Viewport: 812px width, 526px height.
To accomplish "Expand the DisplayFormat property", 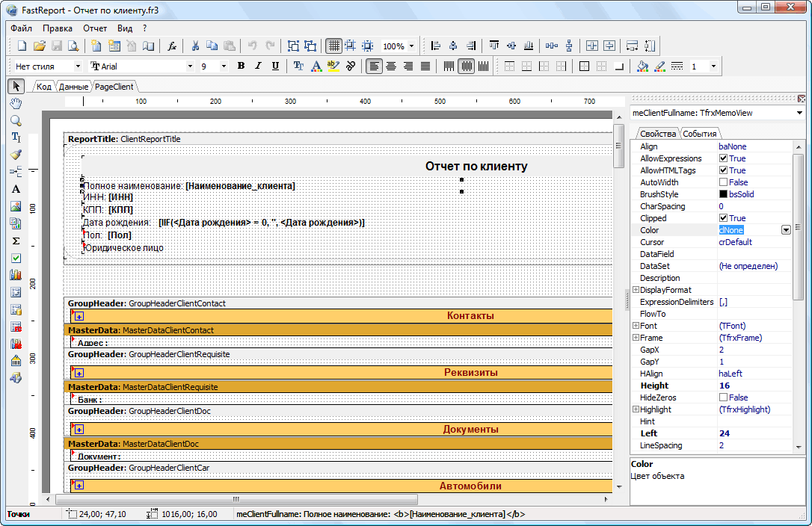I will [636, 290].
